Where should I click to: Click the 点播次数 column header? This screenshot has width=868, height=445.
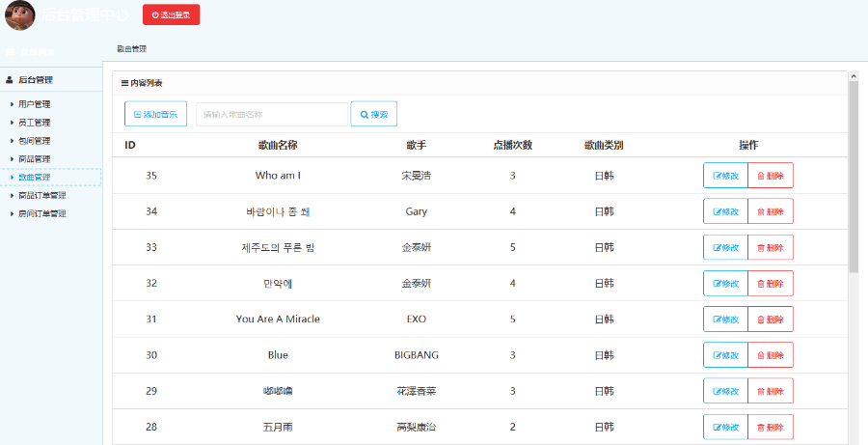pyautogui.click(x=513, y=145)
